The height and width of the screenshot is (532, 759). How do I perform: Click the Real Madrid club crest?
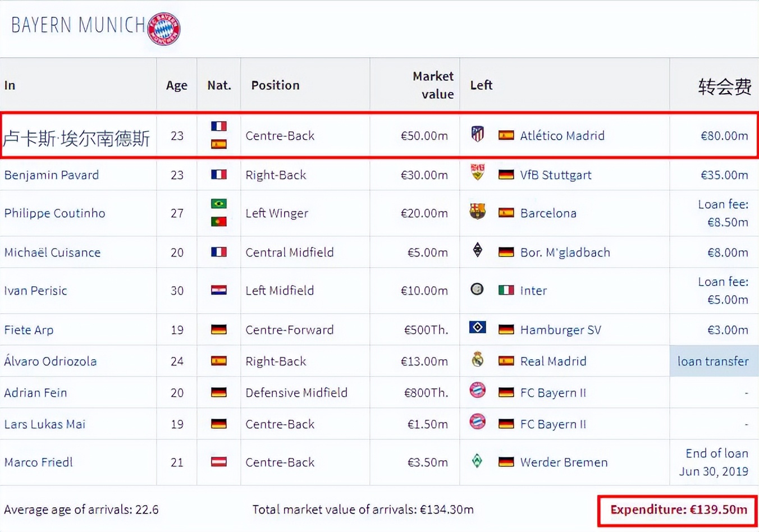click(x=477, y=359)
